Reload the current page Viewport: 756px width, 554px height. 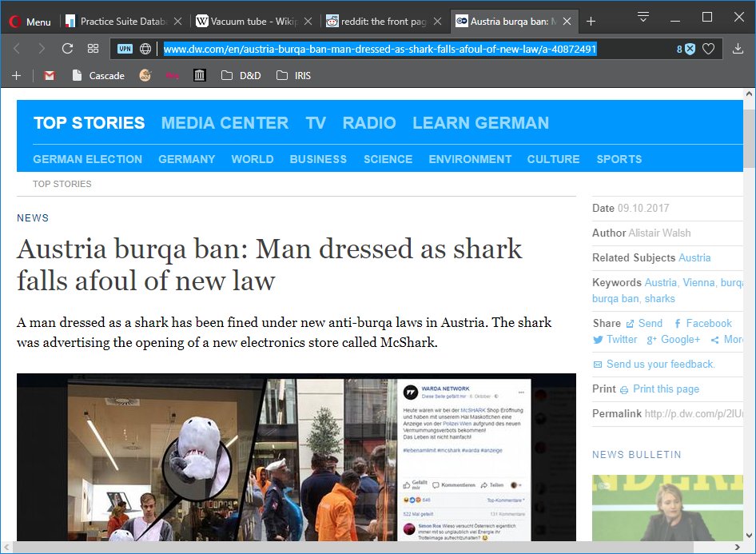tap(67, 49)
